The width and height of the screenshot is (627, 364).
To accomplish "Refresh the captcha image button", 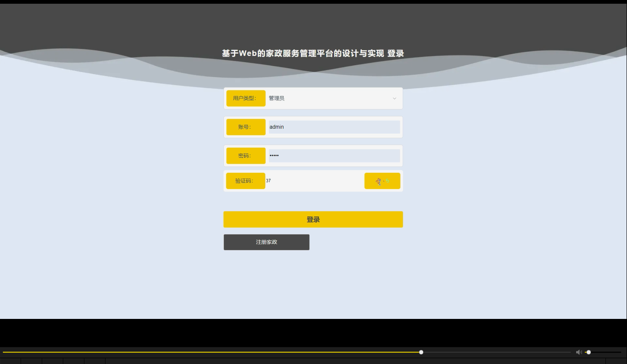I will pos(382,181).
